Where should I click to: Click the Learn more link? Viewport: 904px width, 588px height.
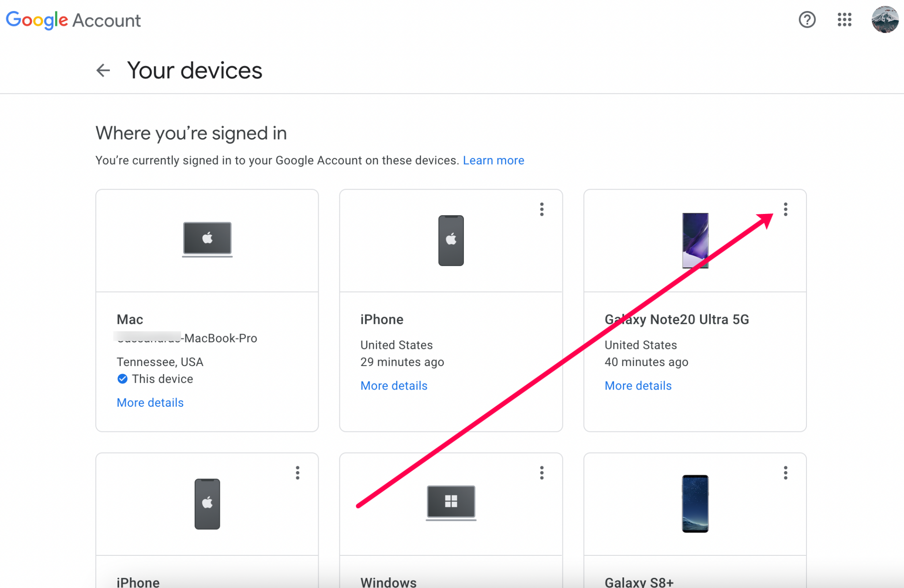click(x=493, y=160)
